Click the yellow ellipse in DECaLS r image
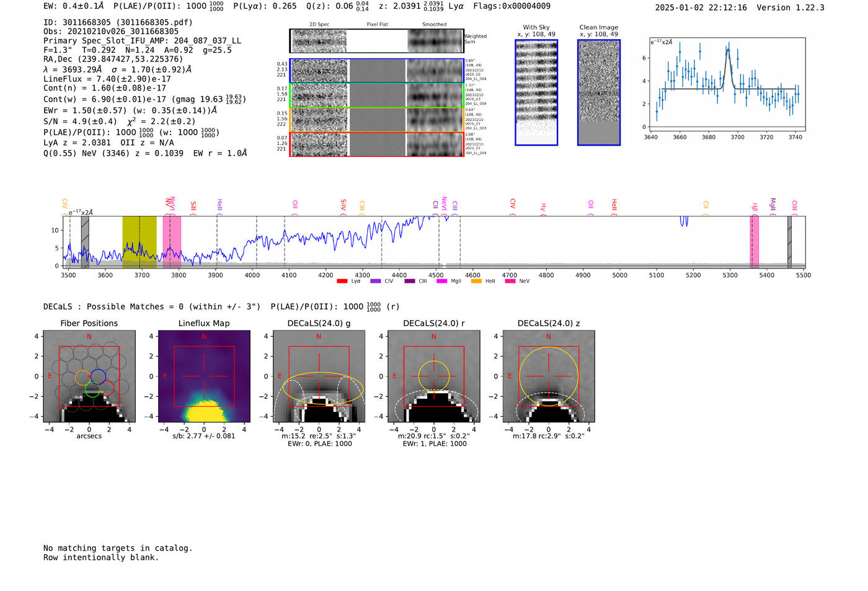 (434, 375)
